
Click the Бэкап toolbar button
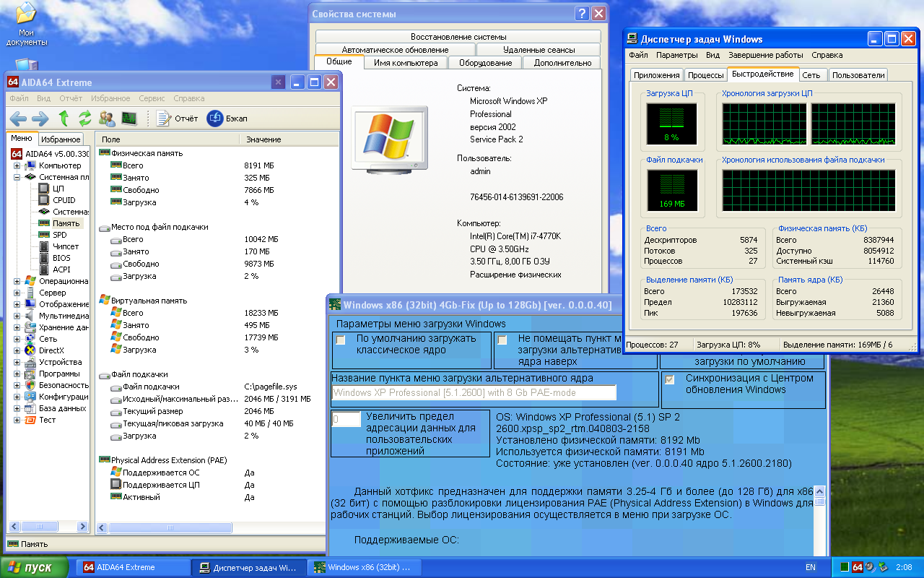click(x=227, y=118)
